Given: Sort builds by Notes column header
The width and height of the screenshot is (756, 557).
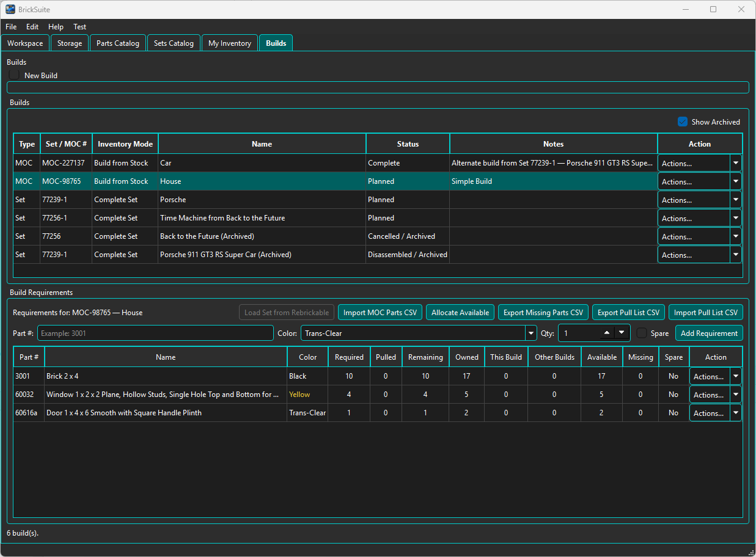Looking at the screenshot, I should coord(554,144).
